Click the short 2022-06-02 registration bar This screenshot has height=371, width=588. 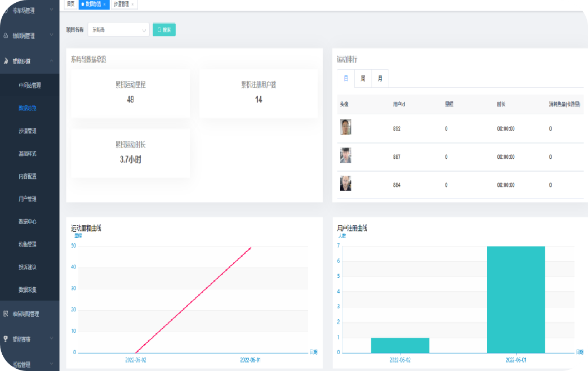pyautogui.click(x=400, y=345)
